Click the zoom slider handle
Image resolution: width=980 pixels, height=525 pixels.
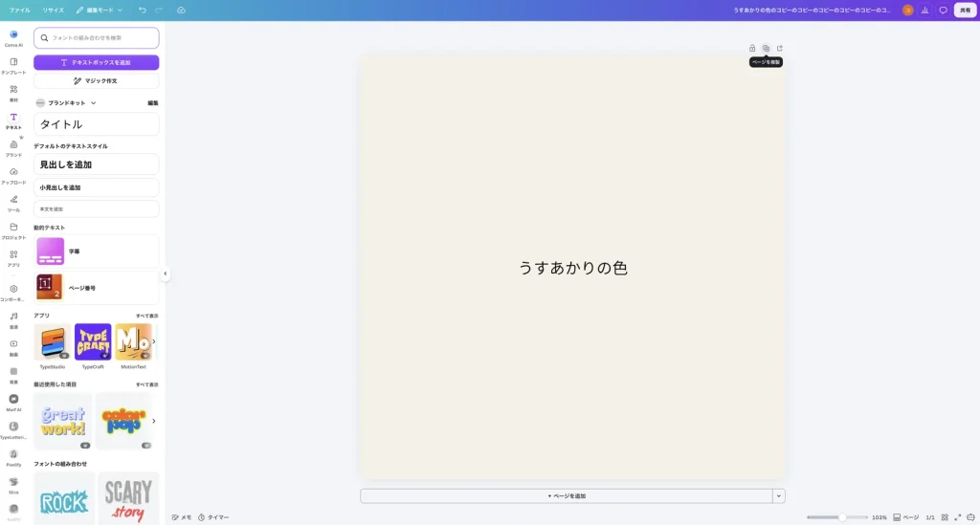click(x=842, y=517)
